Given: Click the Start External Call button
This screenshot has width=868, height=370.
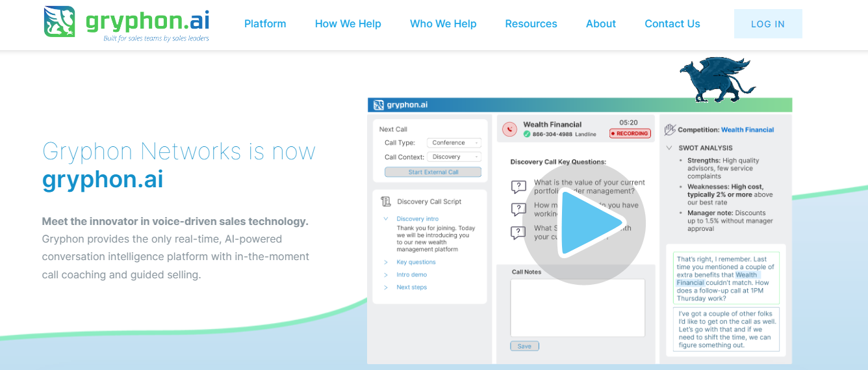Looking at the screenshot, I should [x=433, y=172].
